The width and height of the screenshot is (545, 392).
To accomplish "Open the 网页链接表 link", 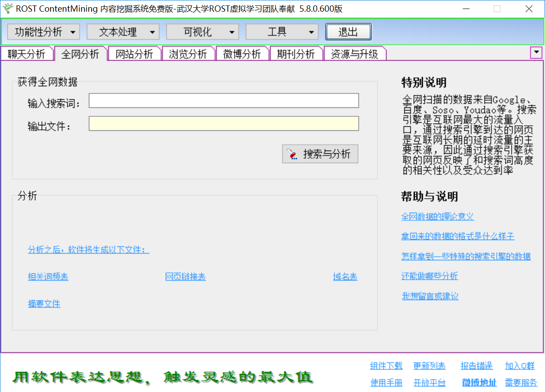I will 185,277.
